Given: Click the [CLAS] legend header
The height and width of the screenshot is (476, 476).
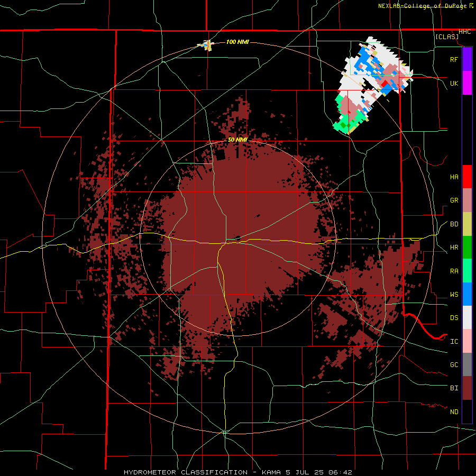Looking at the screenshot, I should coord(447,37).
